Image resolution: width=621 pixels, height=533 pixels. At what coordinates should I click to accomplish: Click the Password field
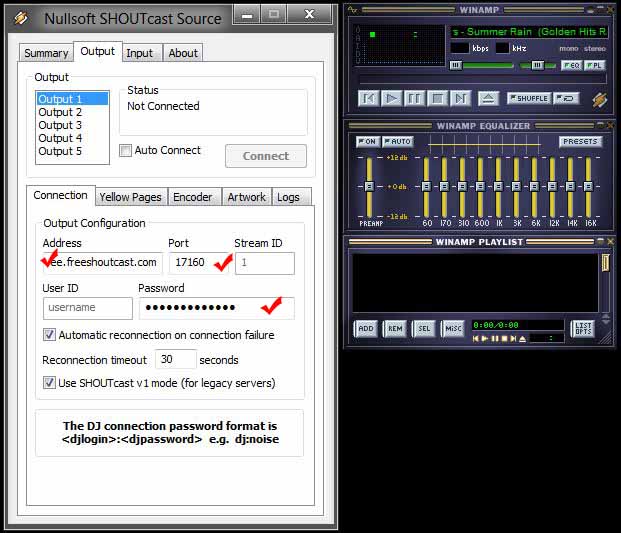[217, 308]
